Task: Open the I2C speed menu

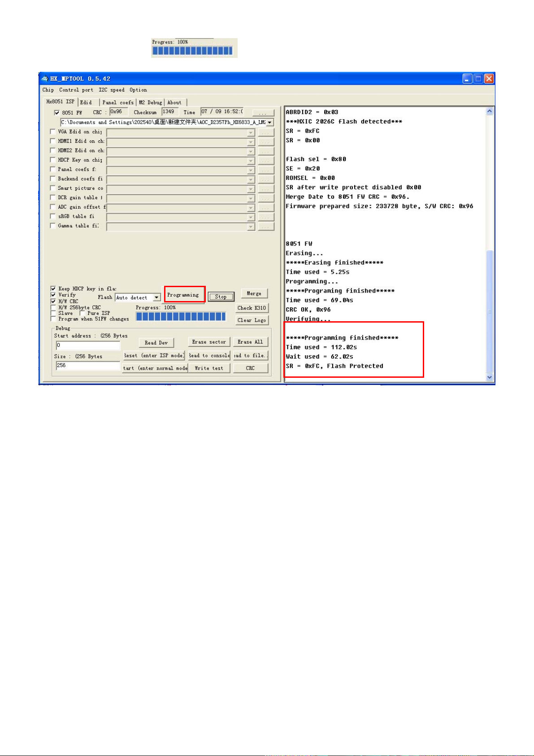Action: coord(112,90)
